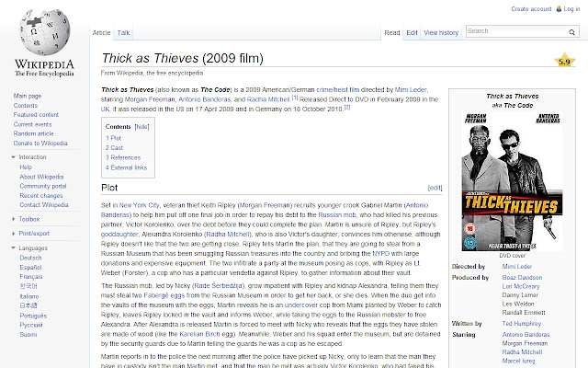Open the View history tab

click(x=441, y=33)
